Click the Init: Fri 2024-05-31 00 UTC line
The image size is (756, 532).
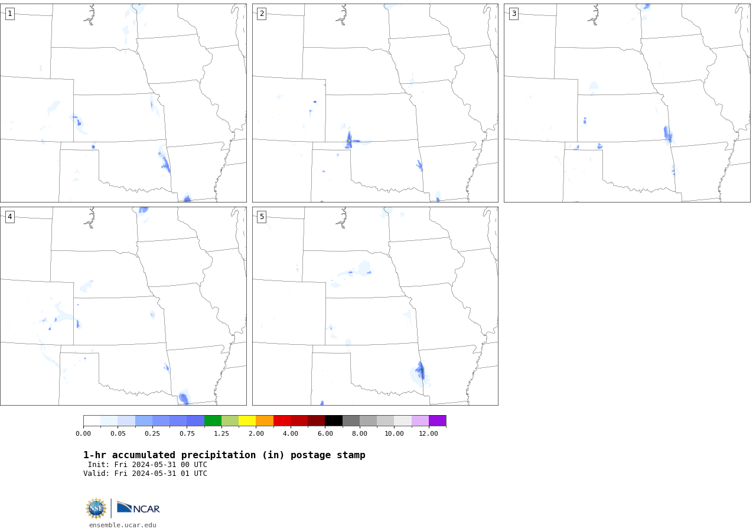tap(148, 465)
